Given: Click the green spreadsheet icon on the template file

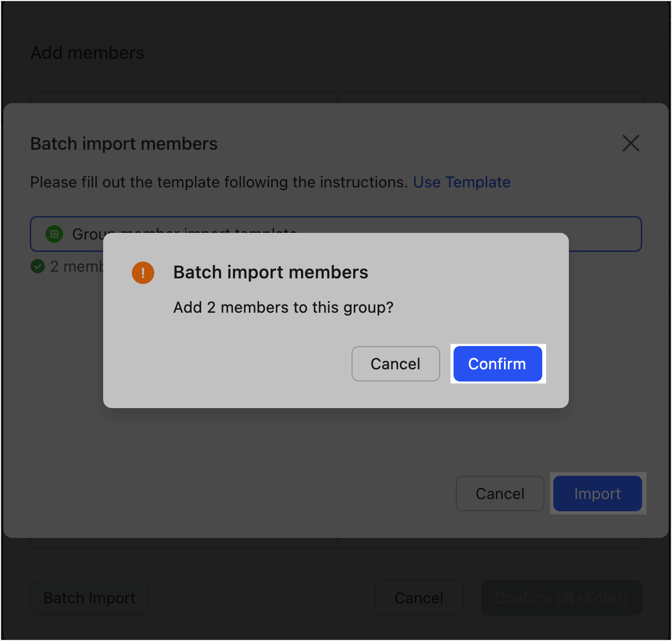Looking at the screenshot, I should click(54, 234).
